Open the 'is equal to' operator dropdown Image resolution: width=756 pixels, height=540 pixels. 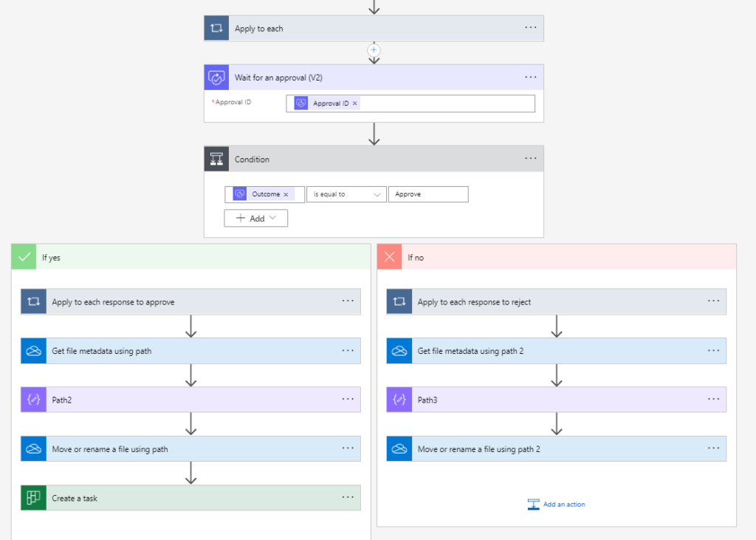pos(346,194)
